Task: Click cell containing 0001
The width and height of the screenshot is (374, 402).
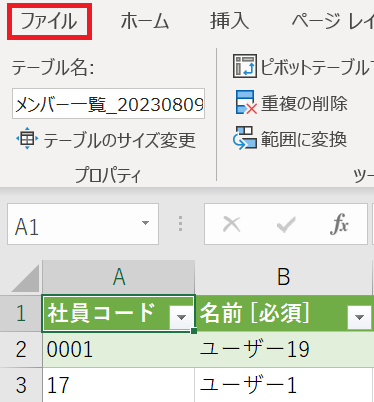Action: click(118, 349)
